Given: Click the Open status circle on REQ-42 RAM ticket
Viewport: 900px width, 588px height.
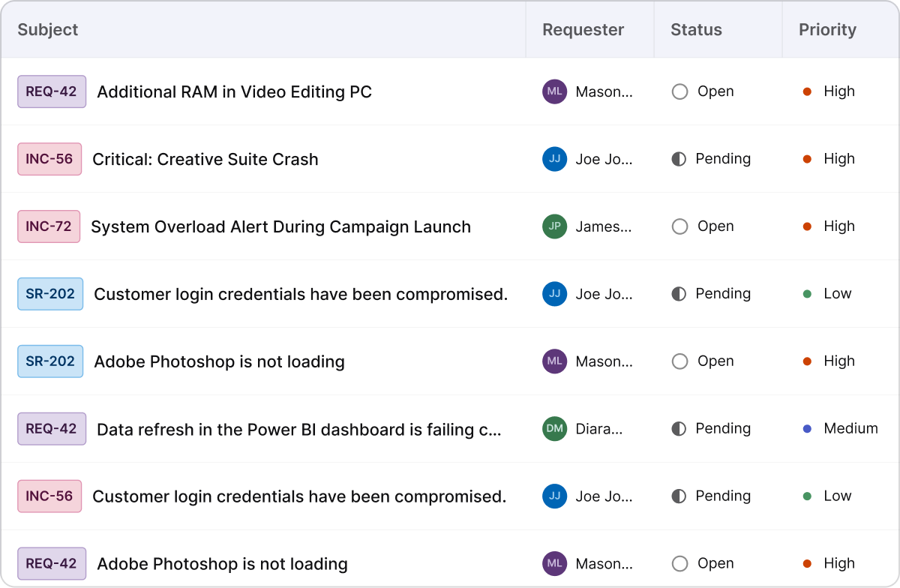Looking at the screenshot, I should click(x=679, y=91).
